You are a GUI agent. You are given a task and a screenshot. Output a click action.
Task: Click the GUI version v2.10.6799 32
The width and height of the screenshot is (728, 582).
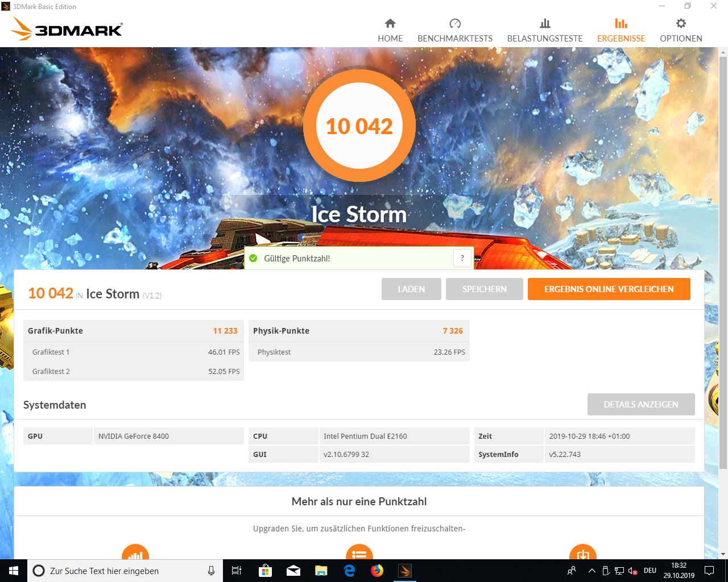(346, 454)
